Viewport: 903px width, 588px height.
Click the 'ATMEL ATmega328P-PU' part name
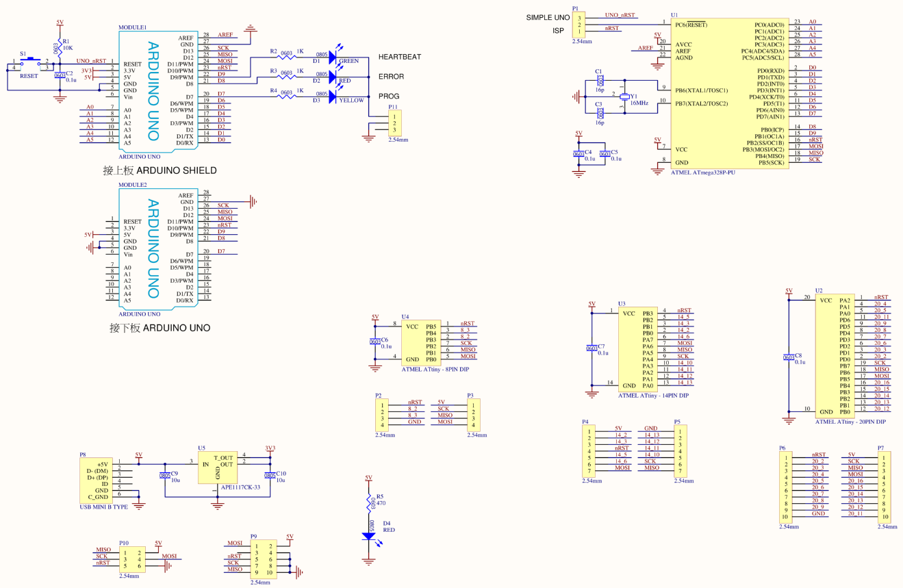pos(703,172)
